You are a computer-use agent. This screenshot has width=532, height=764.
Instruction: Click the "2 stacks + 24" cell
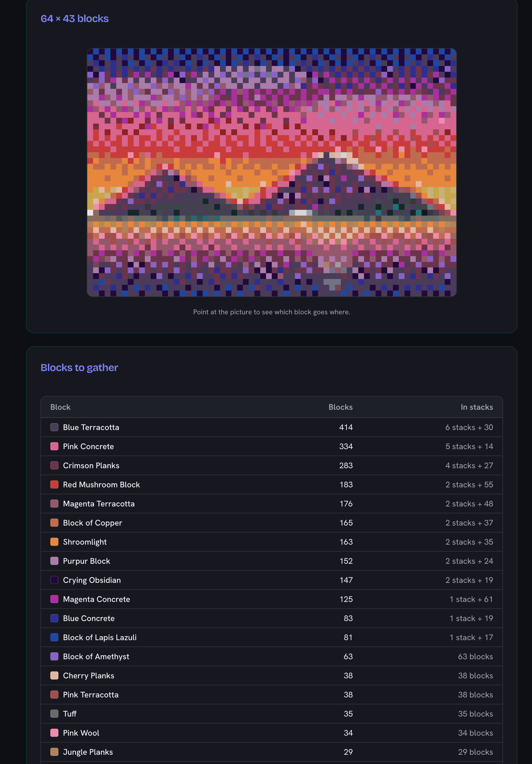pyautogui.click(x=469, y=561)
